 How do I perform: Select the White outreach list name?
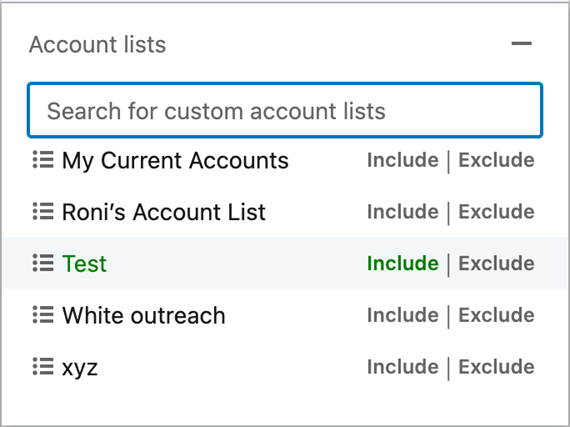click(x=144, y=315)
